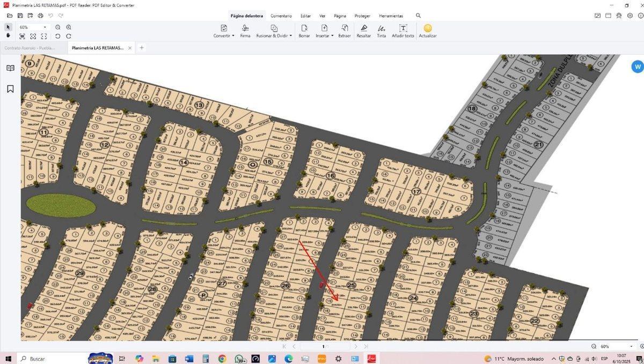
Task: Open the status bar zoom dropdown arrow
Action: tap(631, 347)
